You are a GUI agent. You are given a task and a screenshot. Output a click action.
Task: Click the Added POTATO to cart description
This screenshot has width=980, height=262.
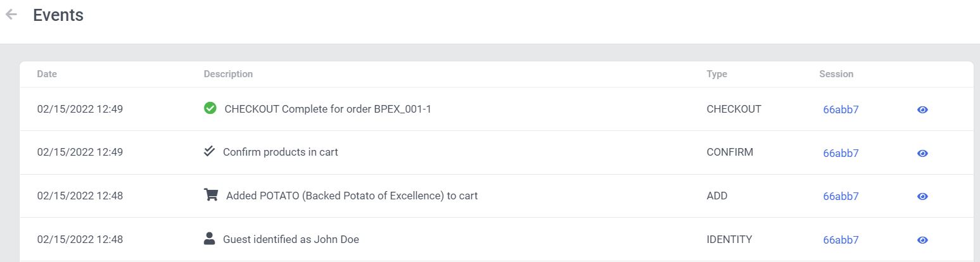(x=352, y=196)
